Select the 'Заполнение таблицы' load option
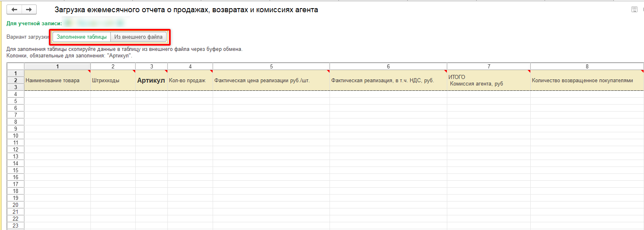This screenshot has height=230, width=644. pos(82,37)
